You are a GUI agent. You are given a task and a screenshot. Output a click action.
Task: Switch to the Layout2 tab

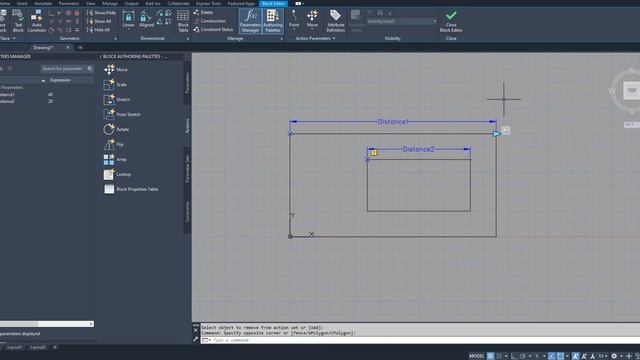(38, 347)
